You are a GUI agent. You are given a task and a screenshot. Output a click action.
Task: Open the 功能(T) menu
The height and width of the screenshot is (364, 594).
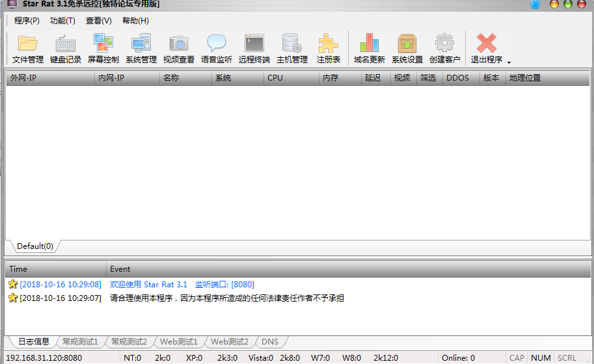62,20
